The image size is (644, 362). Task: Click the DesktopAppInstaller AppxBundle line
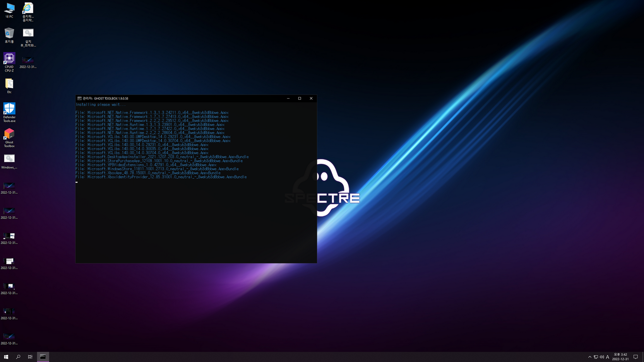click(x=162, y=157)
